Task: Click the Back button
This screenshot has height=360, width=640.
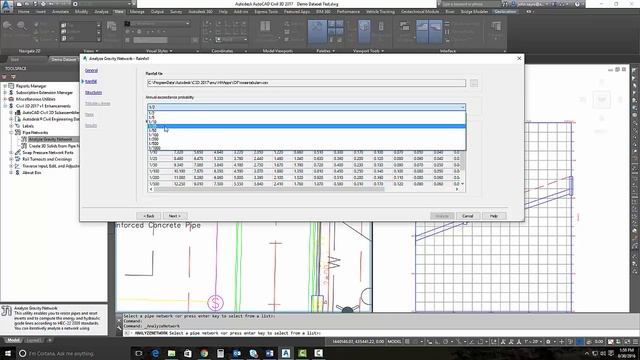Action: [x=149, y=216]
